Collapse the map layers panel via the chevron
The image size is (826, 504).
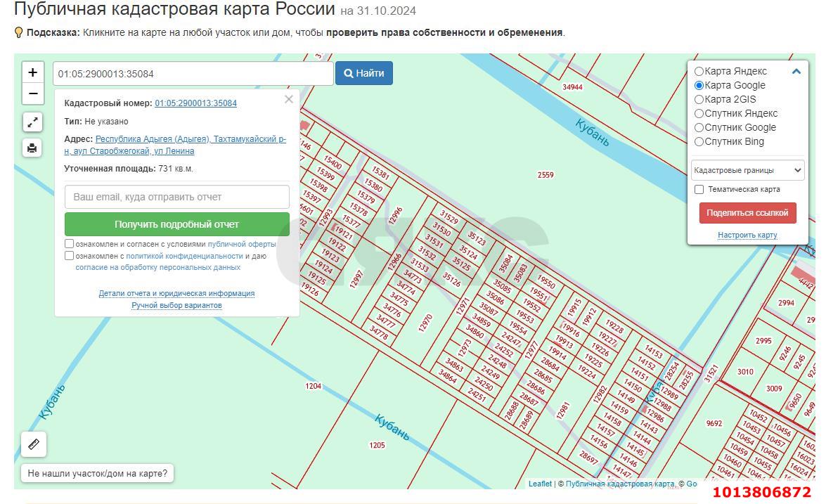click(796, 71)
